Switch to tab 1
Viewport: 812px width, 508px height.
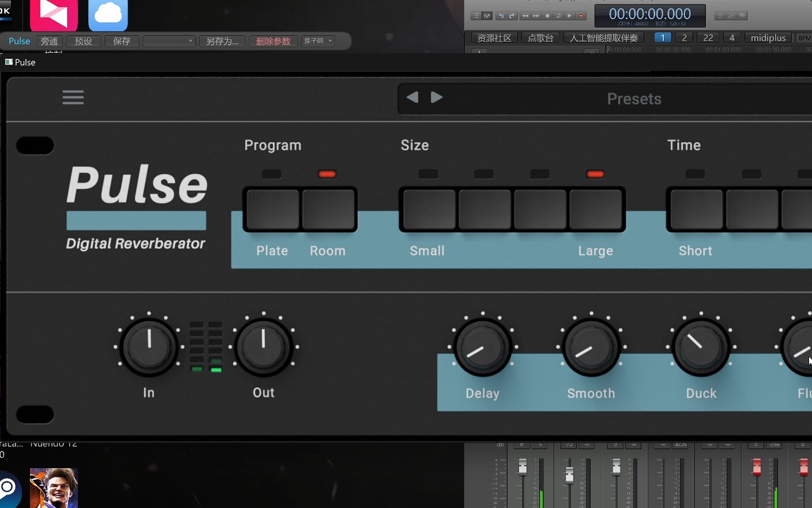tap(663, 38)
